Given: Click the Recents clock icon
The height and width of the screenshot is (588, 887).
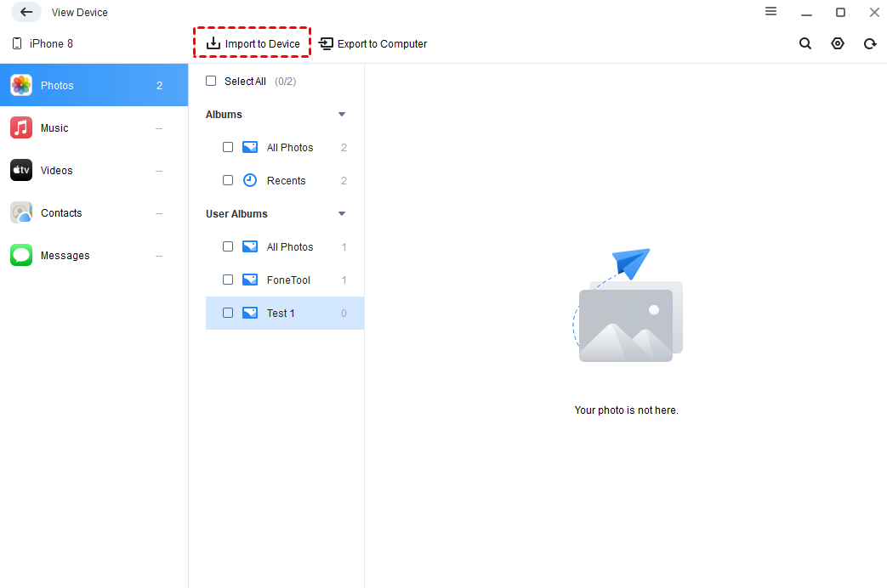Looking at the screenshot, I should click(250, 180).
